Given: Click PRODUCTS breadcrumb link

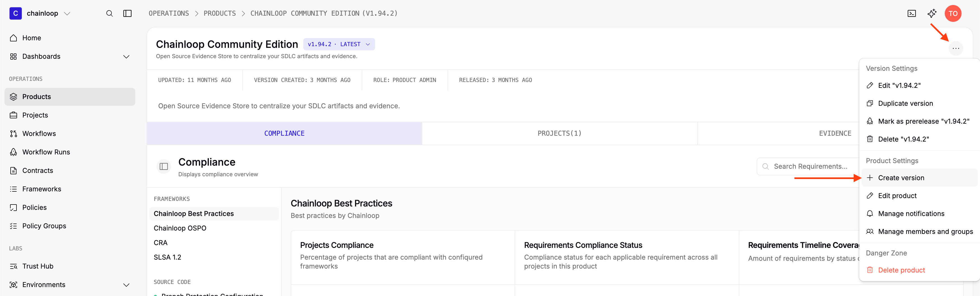Looking at the screenshot, I should (219, 13).
